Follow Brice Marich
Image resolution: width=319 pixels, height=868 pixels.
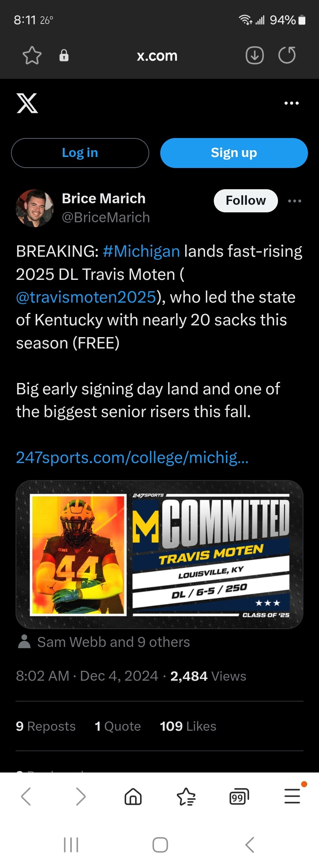pyautogui.click(x=246, y=201)
